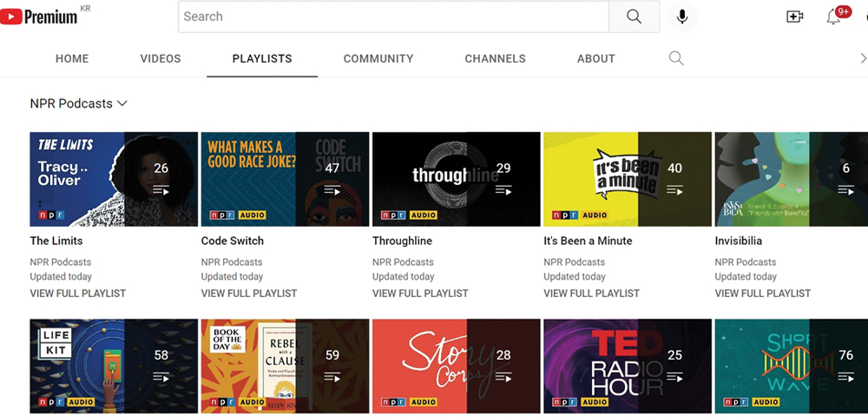This screenshot has width=868, height=417.
Task: Click playlist queue icon on Short Wave
Action: pos(845,377)
